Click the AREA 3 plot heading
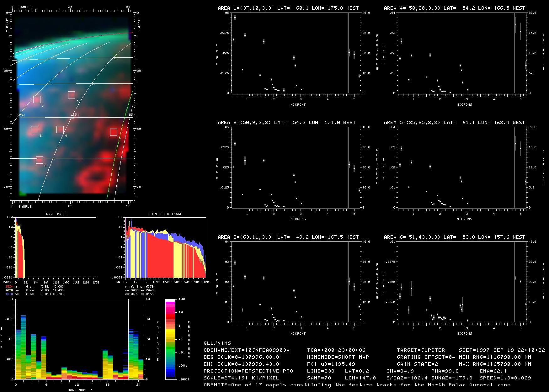 288,237
